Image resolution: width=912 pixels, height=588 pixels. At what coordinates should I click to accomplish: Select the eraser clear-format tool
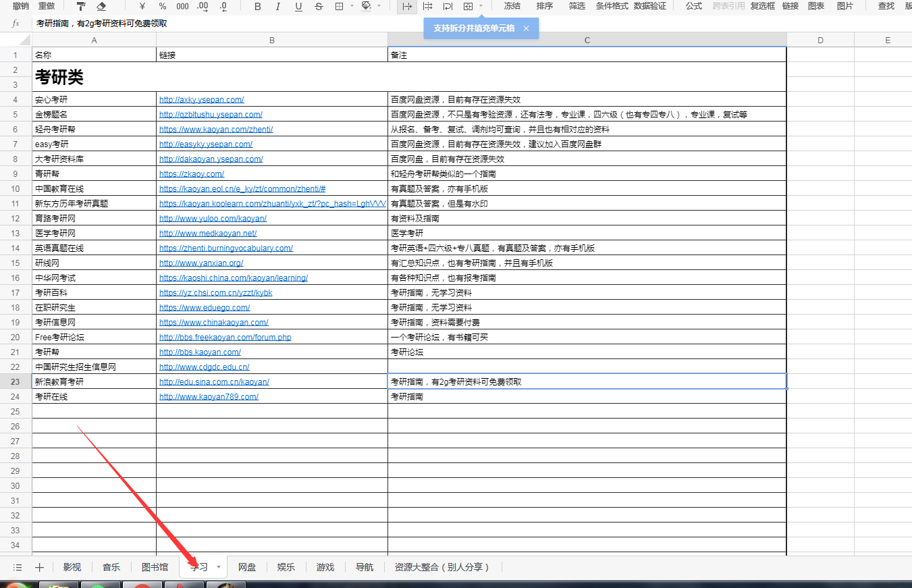[x=101, y=6]
